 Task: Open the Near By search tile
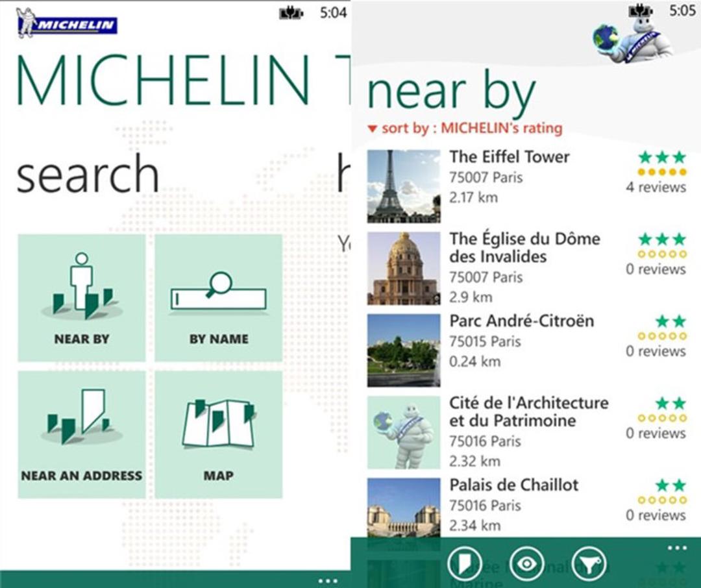pyautogui.click(x=81, y=297)
